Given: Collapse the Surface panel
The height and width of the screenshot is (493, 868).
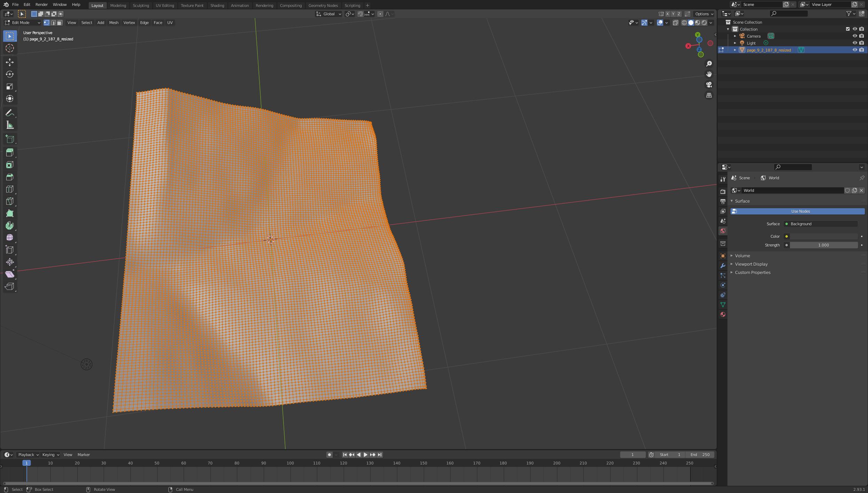Looking at the screenshot, I should pos(742,201).
